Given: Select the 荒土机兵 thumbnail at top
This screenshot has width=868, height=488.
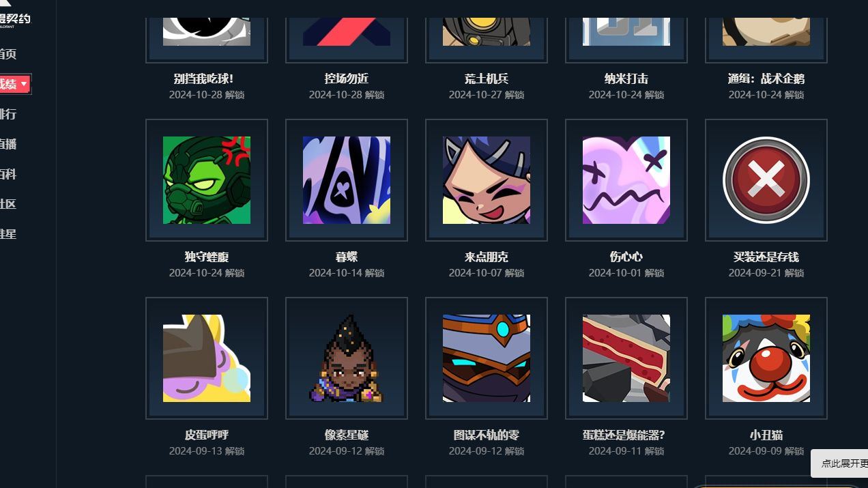Looking at the screenshot, I should 487,31.
